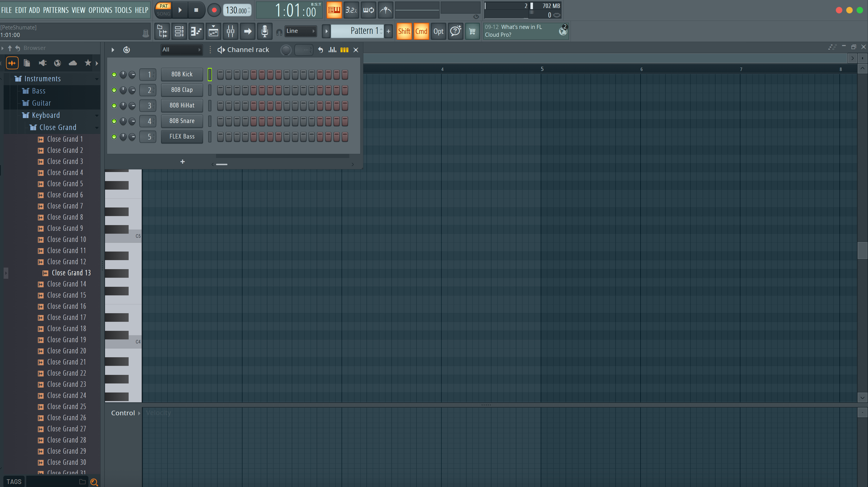Open the Line snap dropdown
The image size is (868, 487).
click(x=301, y=31)
